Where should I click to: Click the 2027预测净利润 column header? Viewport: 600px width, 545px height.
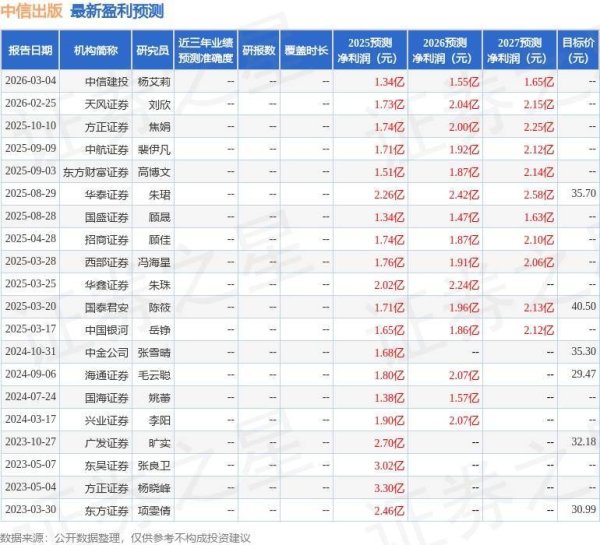point(520,50)
